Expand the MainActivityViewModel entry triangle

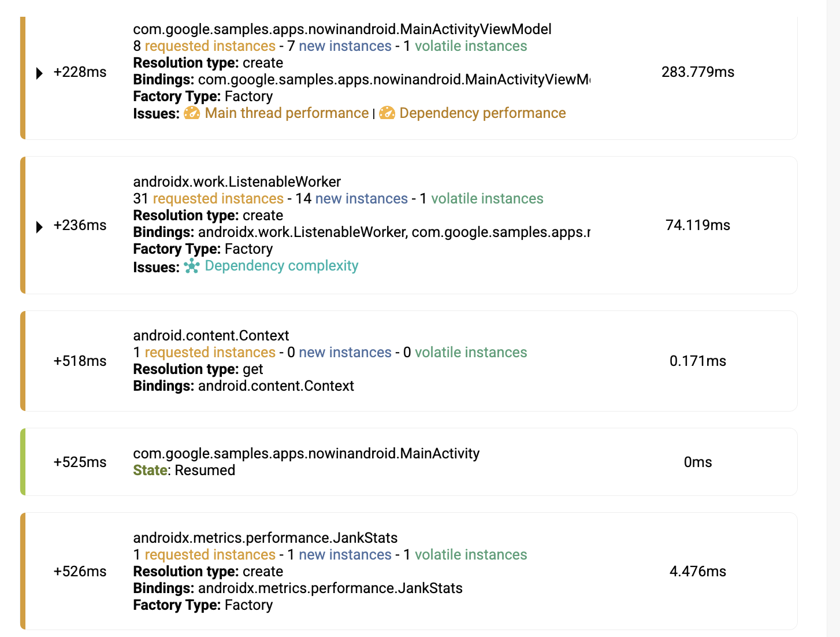[x=39, y=73]
